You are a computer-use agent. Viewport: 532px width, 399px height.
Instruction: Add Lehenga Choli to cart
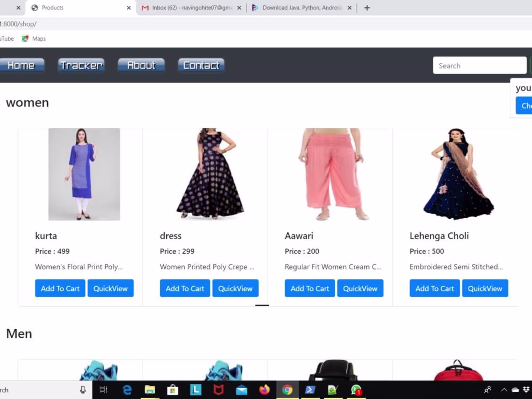click(x=434, y=288)
